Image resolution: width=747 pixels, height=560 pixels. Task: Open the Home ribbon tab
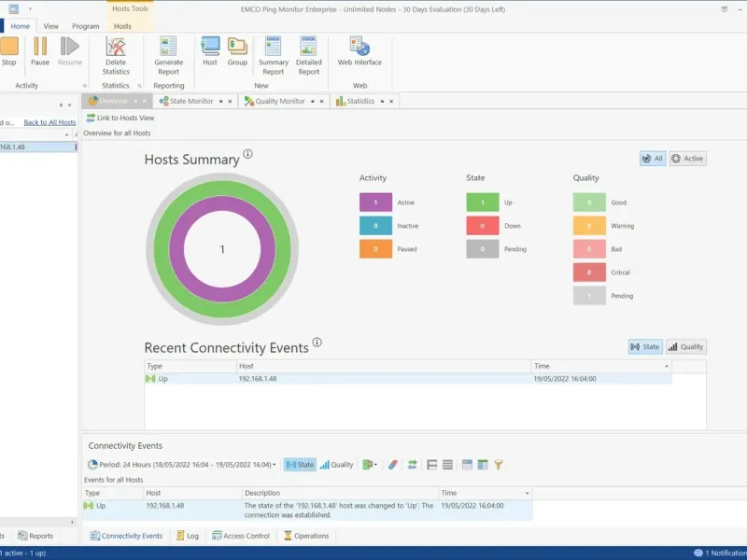[x=20, y=26]
